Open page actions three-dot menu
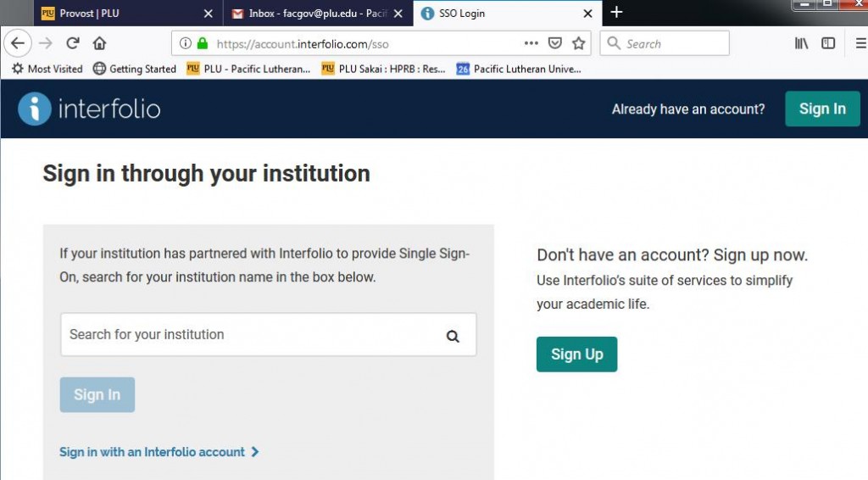 (x=531, y=43)
